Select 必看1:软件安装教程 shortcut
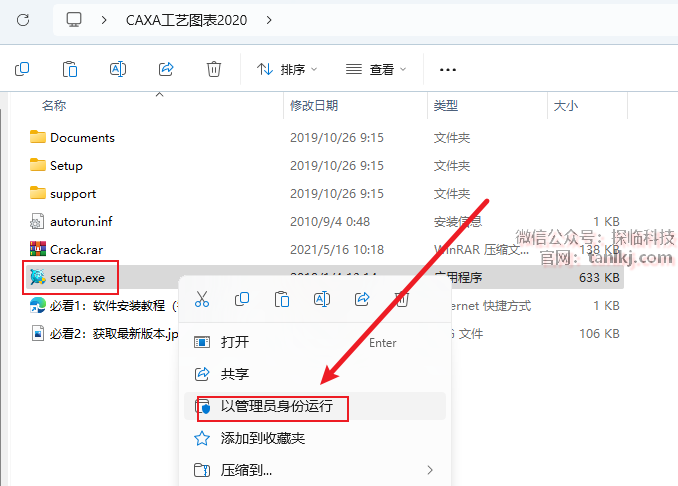678x486 pixels. [104, 306]
